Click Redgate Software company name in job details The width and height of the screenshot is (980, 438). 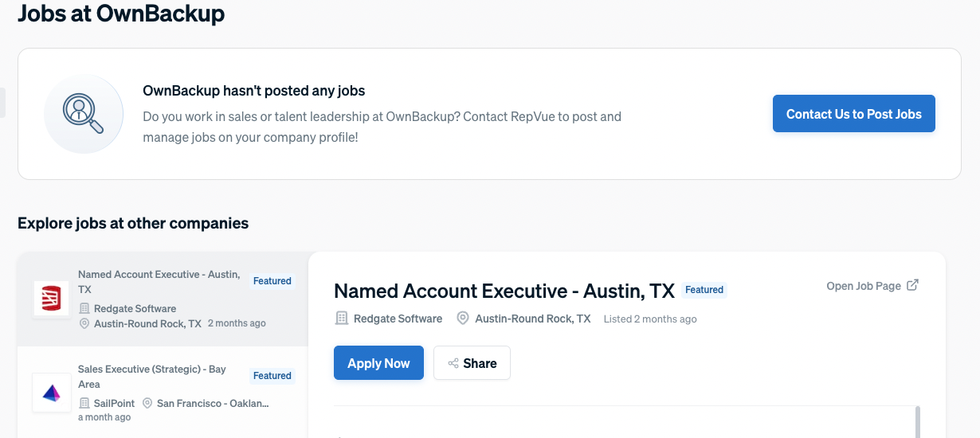(397, 319)
